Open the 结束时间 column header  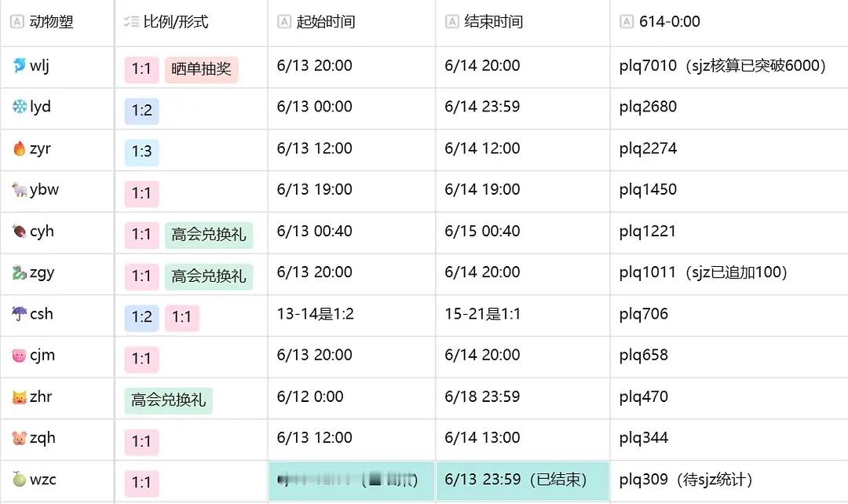pyautogui.click(x=522, y=22)
